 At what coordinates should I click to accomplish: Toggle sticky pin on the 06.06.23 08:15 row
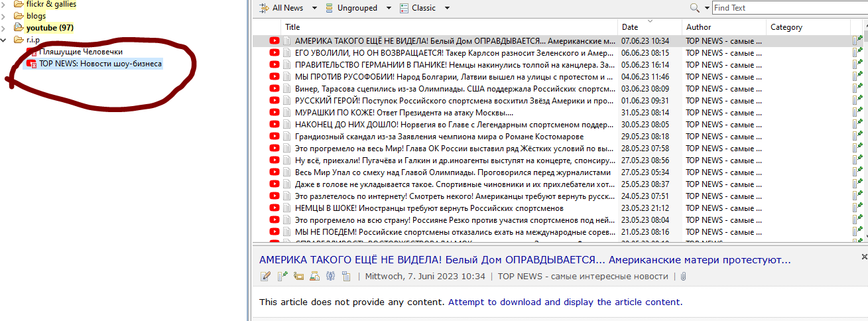[x=857, y=53]
